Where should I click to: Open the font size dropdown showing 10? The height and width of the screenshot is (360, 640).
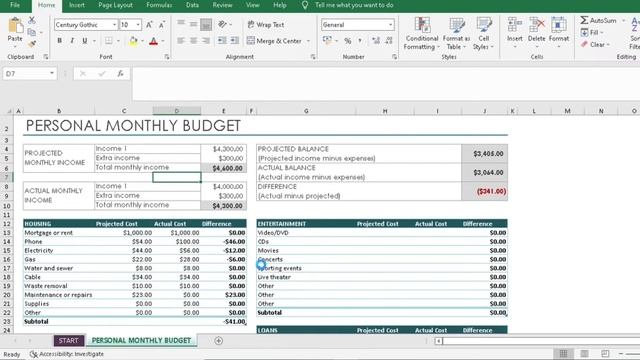coord(138,25)
